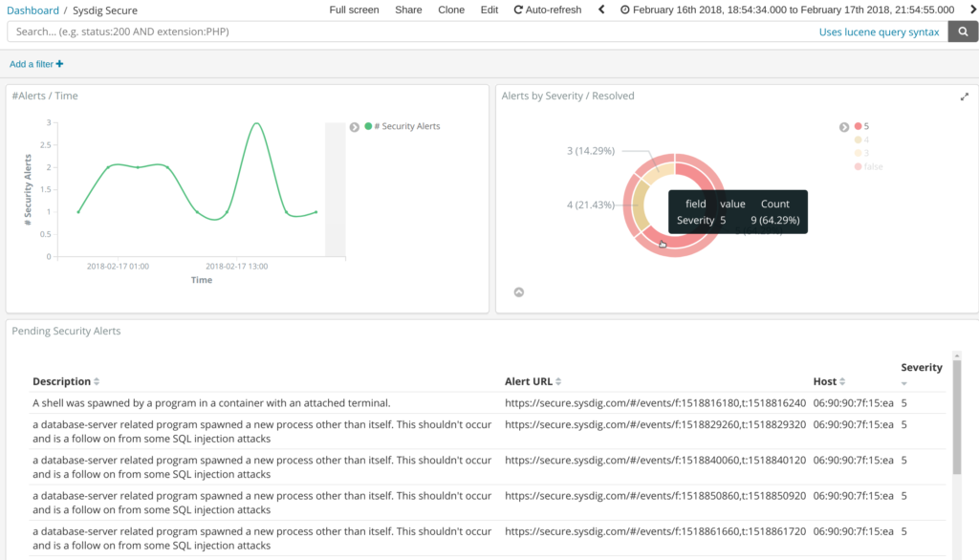Toggle the legend of the Alerts / Time chart
Screen dimensions: 979x560
[354, 127]
